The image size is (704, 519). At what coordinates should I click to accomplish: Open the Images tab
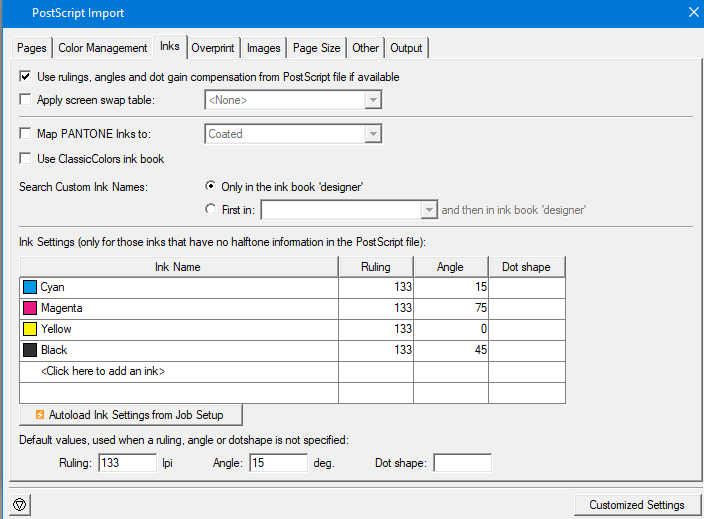tap(264, 48)
